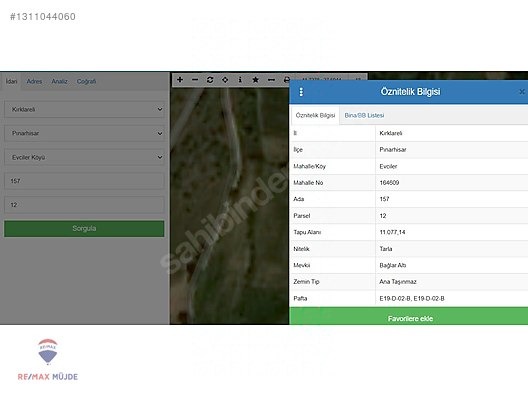
Task: Open the Coğrafi tab
Action: pyautogui.click(x=86, y=81)
